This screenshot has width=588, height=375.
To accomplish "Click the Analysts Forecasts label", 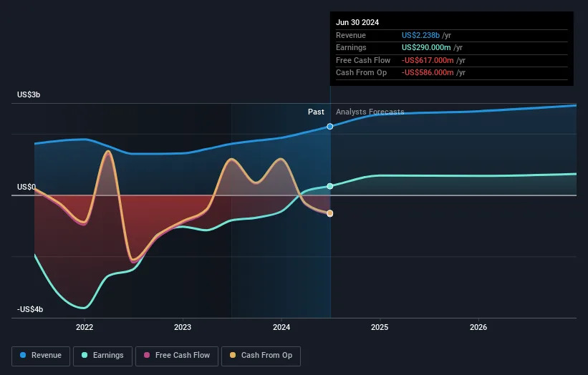I will pyautogui.click(x=370, y=112).
